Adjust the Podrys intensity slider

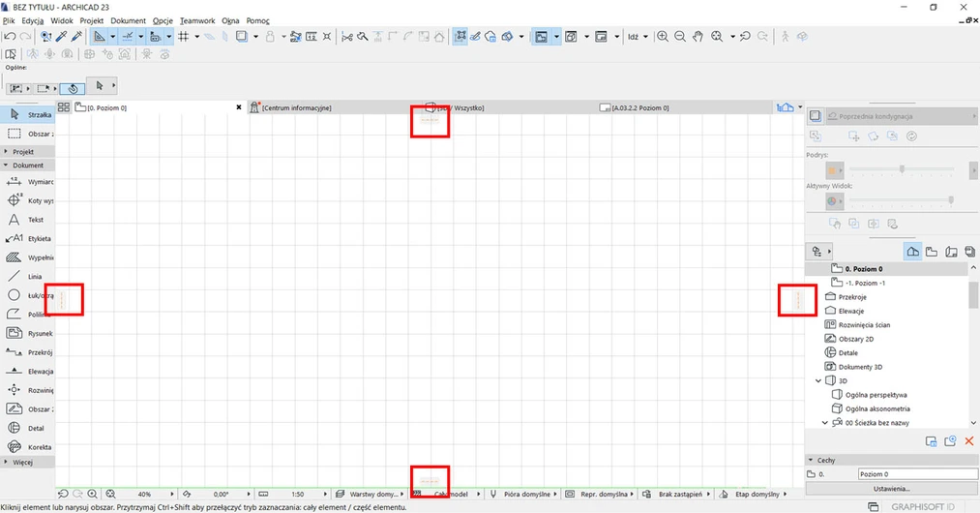[x=902, y=169]
